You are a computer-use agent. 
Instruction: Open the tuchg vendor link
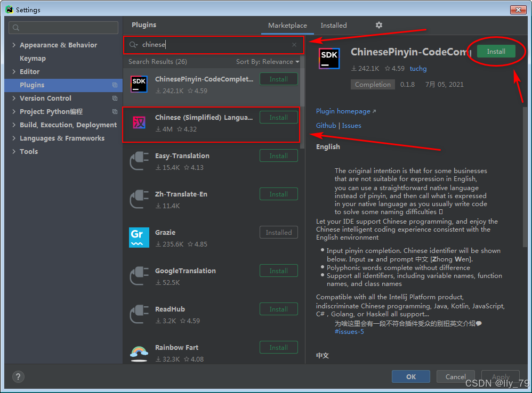point(418,69)
